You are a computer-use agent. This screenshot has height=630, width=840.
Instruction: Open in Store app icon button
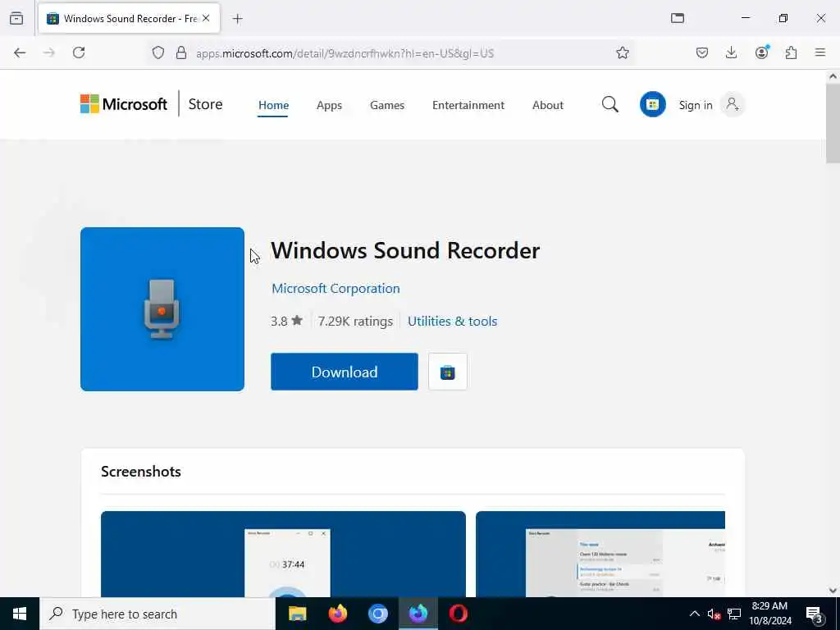click(448, 372)
